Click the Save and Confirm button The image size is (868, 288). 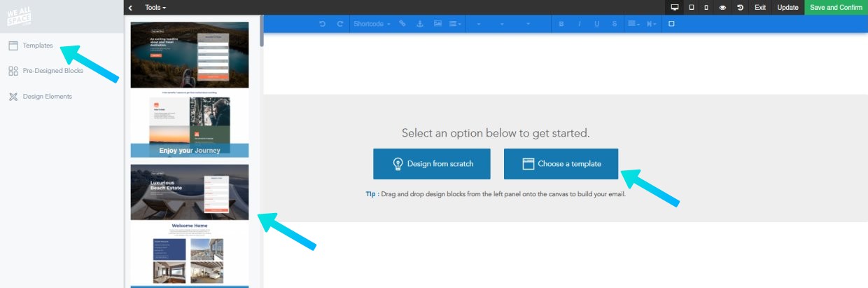[836, 7]
